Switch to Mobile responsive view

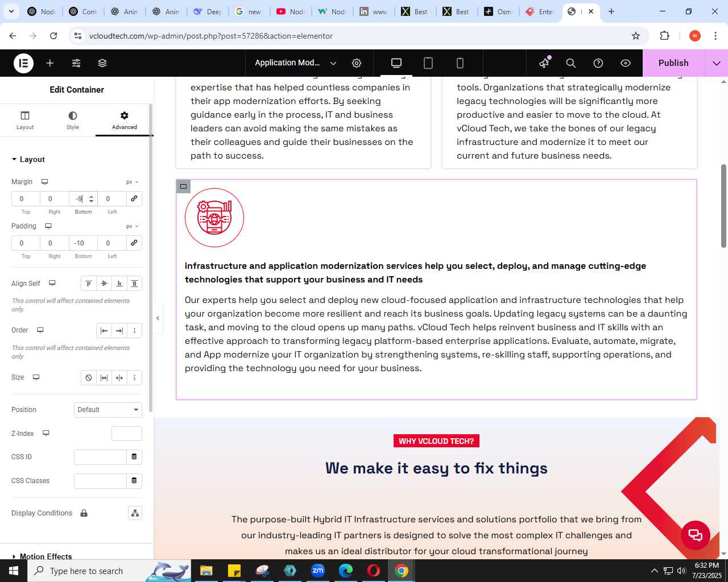click(460, 63)
